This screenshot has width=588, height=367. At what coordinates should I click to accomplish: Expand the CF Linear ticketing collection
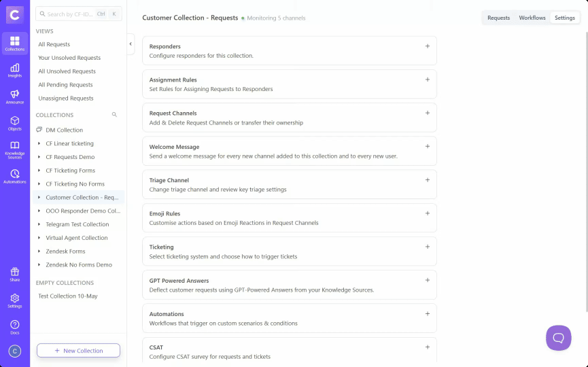coord(39,143)
